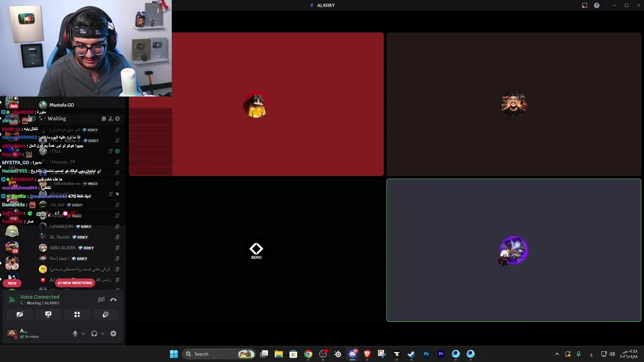This screenshot has width=644, height=362.
Task: Select the Waiting voice channel
Action: click(57, 119)
